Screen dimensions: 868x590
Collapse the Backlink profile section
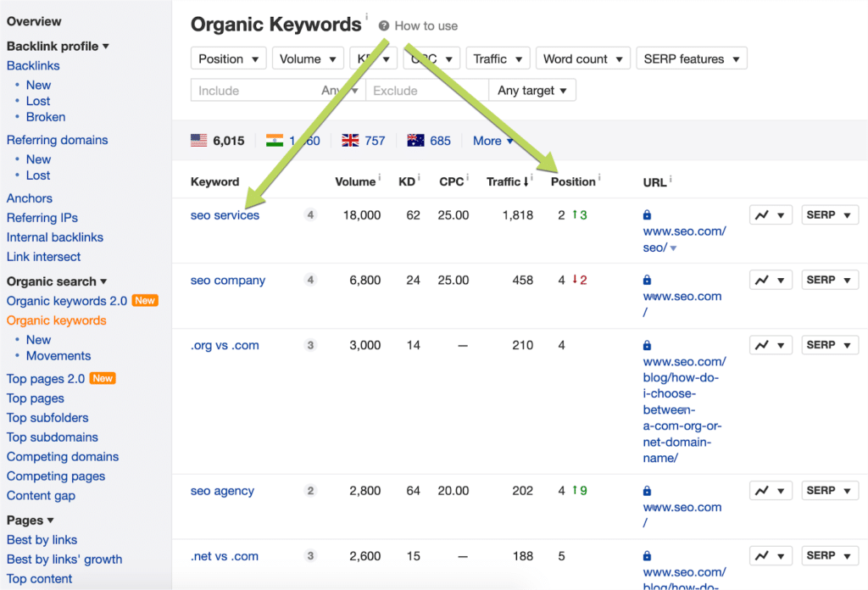click(58, 47)
